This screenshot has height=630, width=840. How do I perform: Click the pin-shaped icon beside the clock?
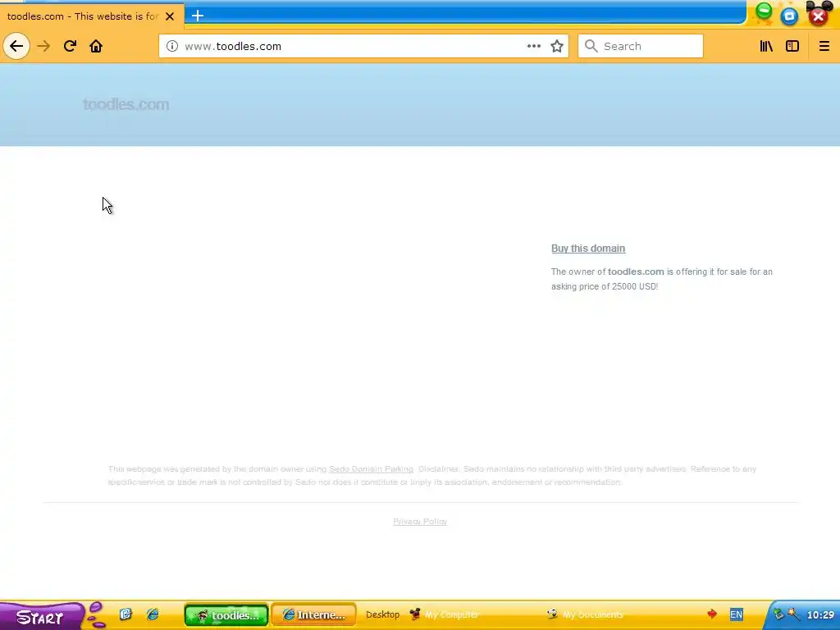(793, 614)
